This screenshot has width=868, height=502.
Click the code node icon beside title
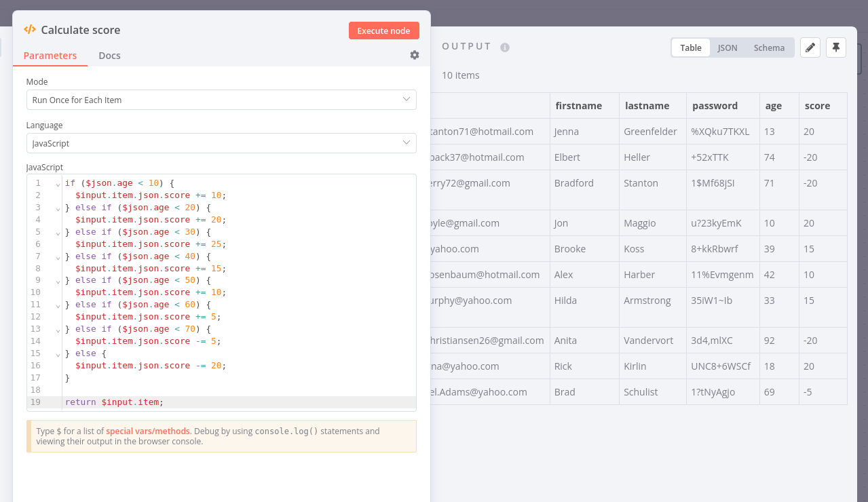(x=30, y=30)
